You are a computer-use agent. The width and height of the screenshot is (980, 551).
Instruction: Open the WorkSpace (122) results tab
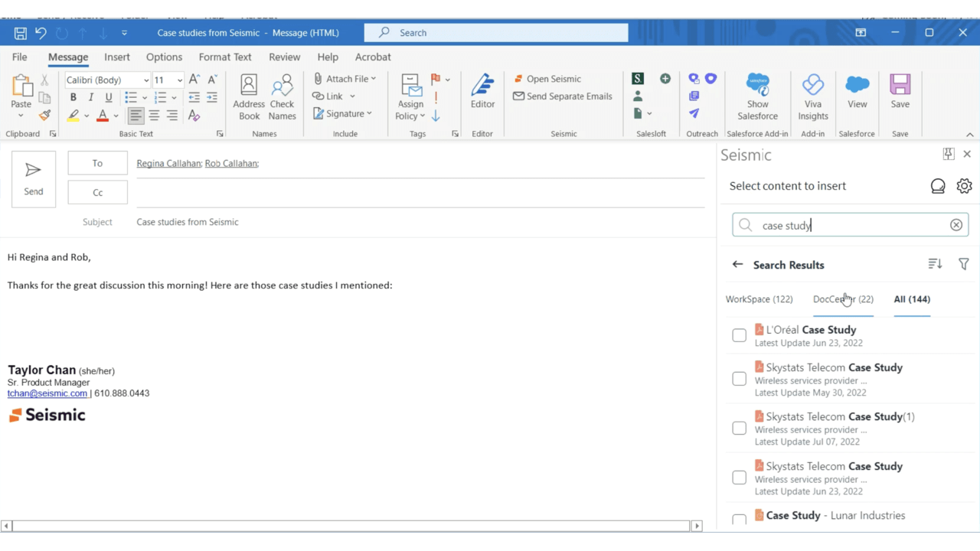[759, 299]
